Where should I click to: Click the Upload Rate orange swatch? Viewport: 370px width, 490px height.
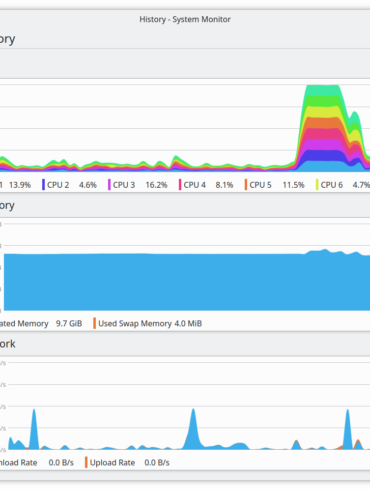(86, 462)
